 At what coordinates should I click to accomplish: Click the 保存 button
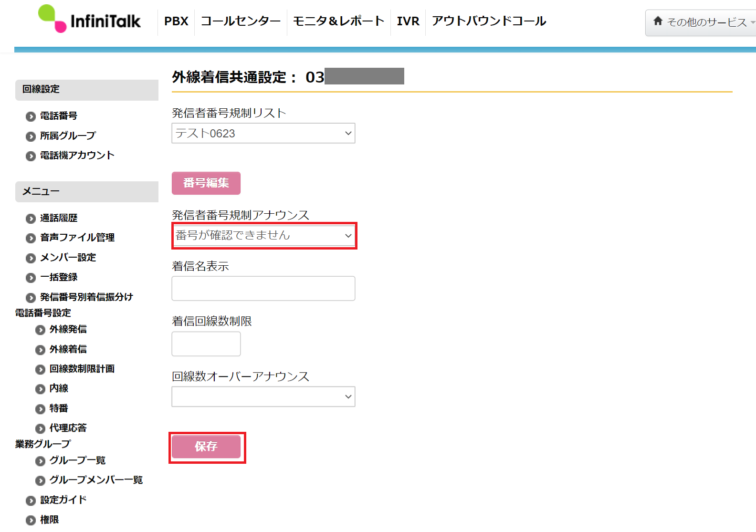click(206, 447)
